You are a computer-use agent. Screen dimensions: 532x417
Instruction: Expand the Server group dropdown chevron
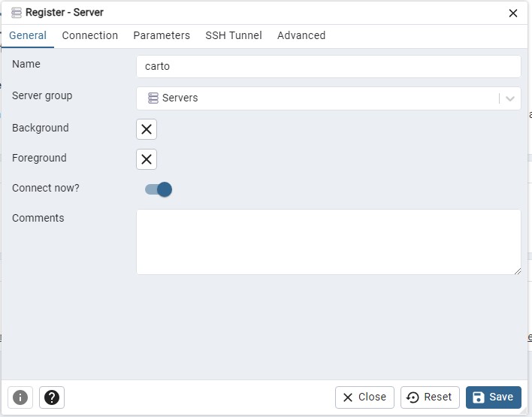[510, 98]
